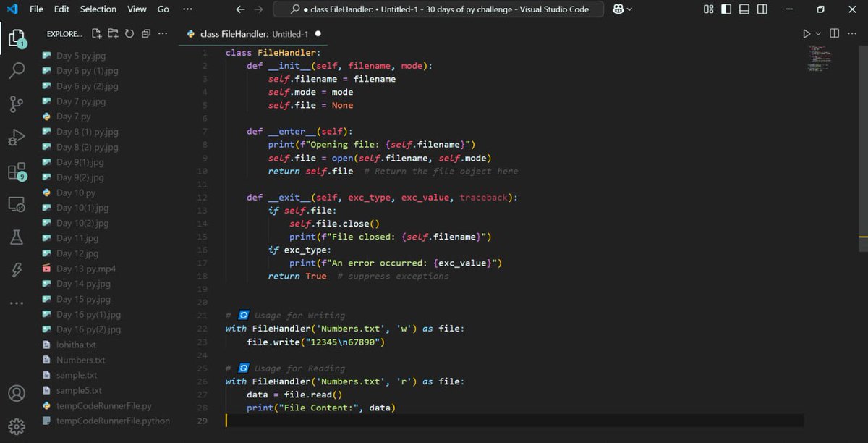Viewport: 868px width, 443px height.
Task: Open Numbers.txt in Explorer
Action: coord(81,360)
